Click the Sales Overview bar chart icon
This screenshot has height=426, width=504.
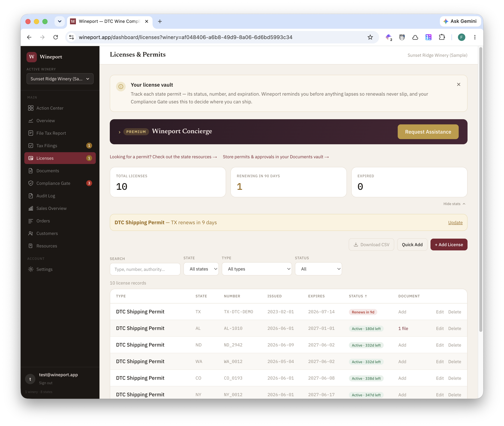pyautogui.click(x=31, y=208)
